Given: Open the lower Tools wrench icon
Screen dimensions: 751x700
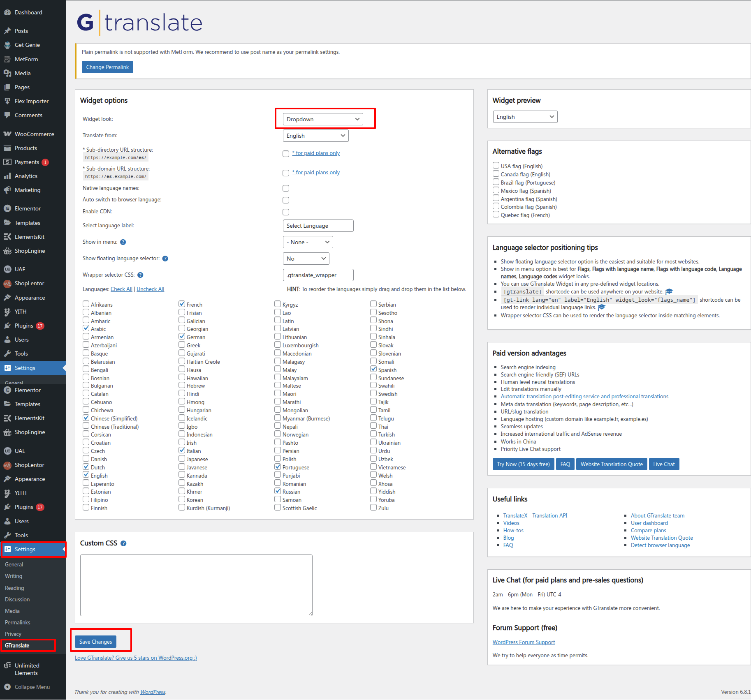Looking at the screenshot, I should pos(7,535).
